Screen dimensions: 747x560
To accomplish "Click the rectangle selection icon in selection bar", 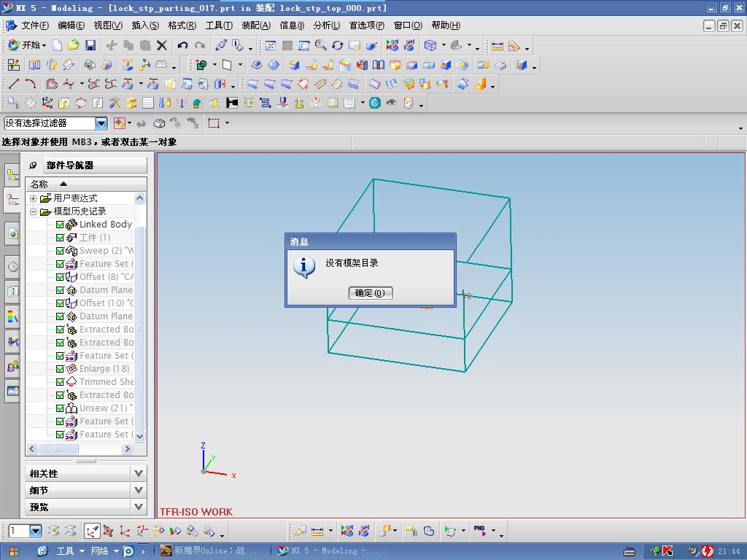I will (x=214, y=122).
